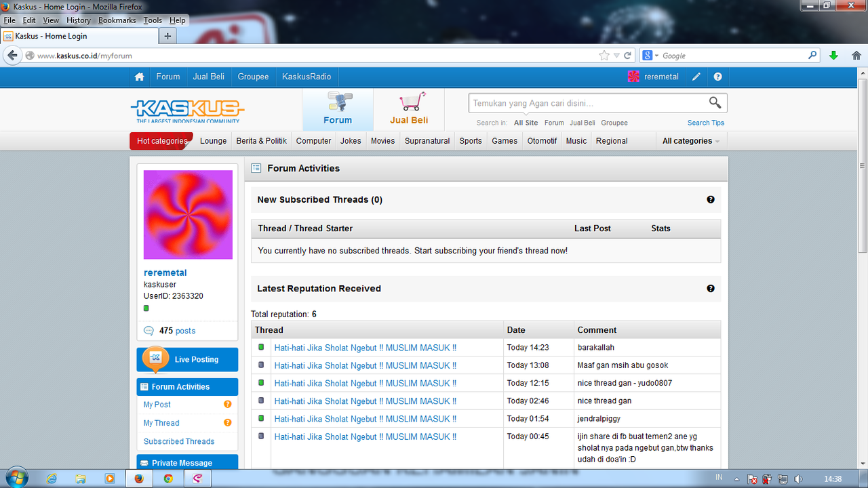The height and width of the screenshot is (488, 868).
Task: Click the reload page icon
Action: pos(628,56)
